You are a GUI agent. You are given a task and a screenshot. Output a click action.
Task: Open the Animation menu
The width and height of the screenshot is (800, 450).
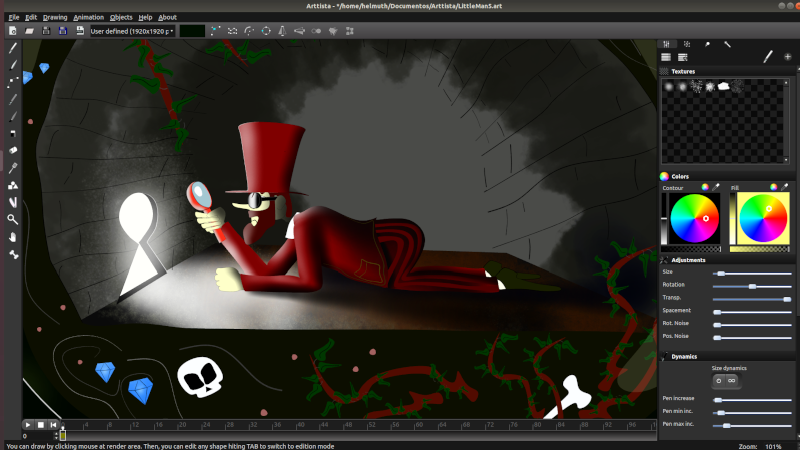(88, 17)
